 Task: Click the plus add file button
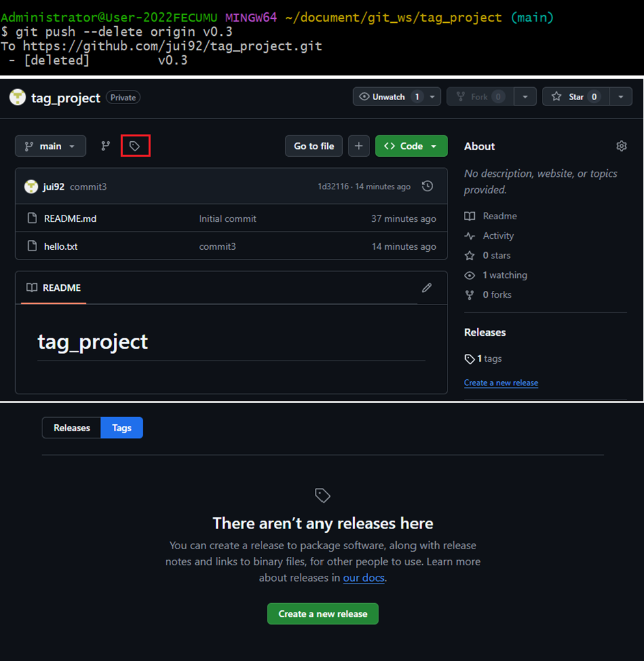[358, 146]
